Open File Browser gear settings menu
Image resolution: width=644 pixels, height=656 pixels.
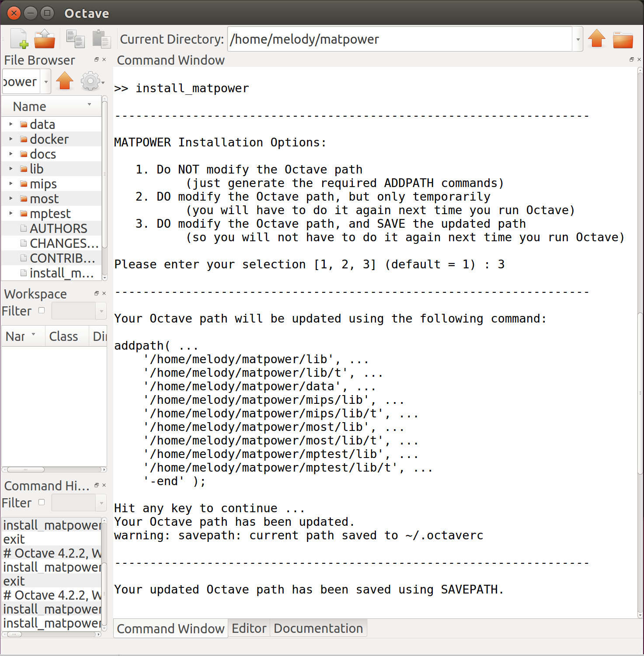point(92,81)
